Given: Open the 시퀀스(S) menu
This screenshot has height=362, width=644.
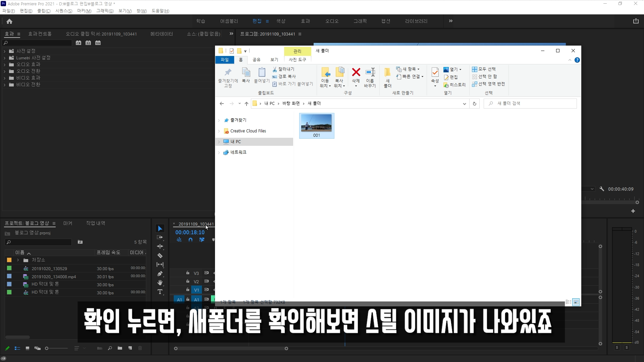Looking at the screenshot, I should coord(64,11).
